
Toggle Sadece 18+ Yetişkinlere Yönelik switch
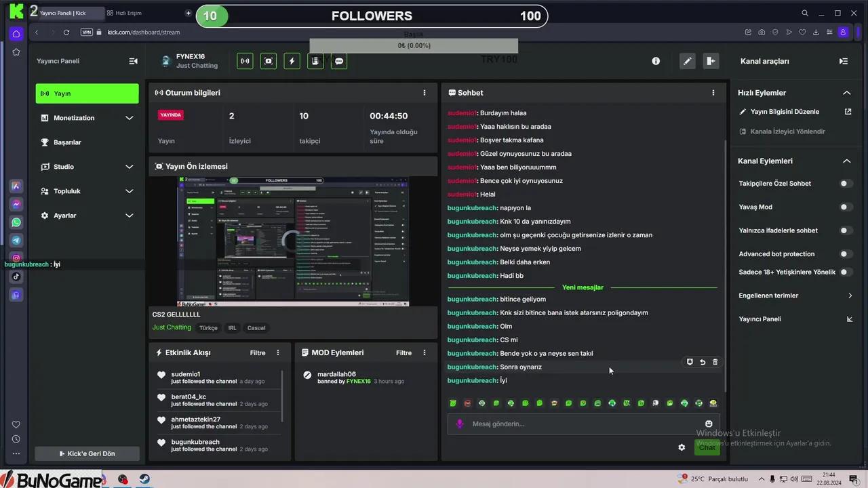pos(846,272)
